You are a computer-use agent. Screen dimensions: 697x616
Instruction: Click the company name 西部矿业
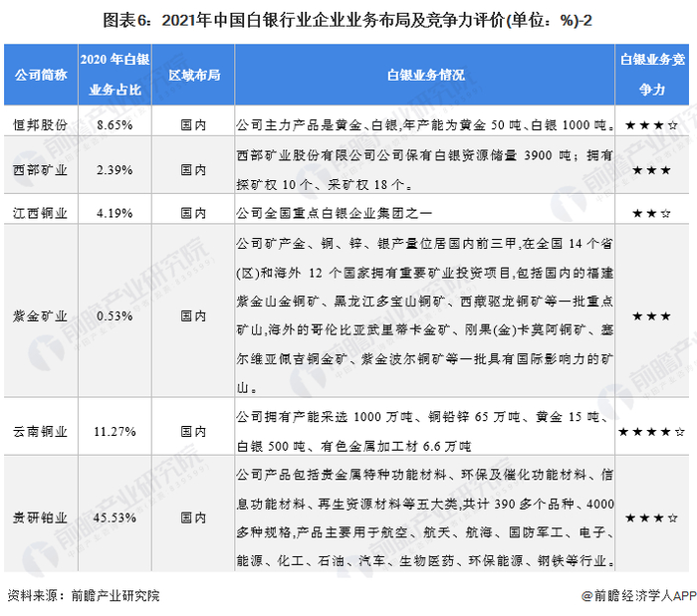click(x=41, y=169)
